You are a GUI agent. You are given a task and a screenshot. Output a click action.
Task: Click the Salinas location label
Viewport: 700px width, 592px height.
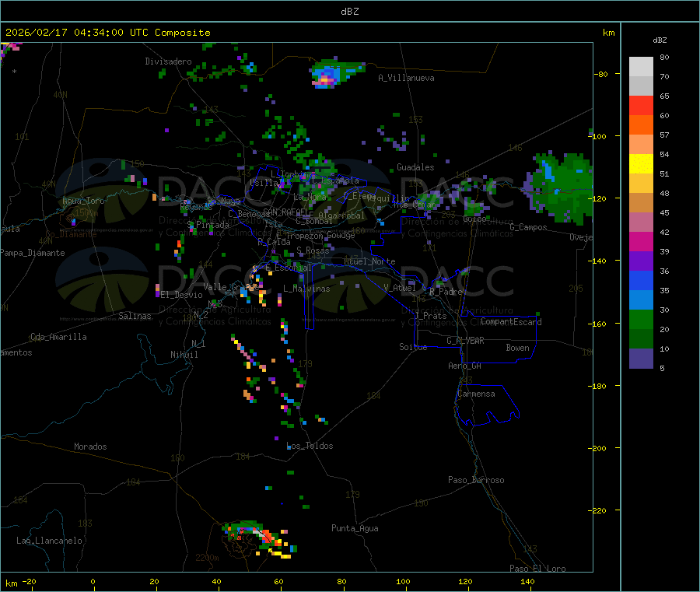(135, 316)
